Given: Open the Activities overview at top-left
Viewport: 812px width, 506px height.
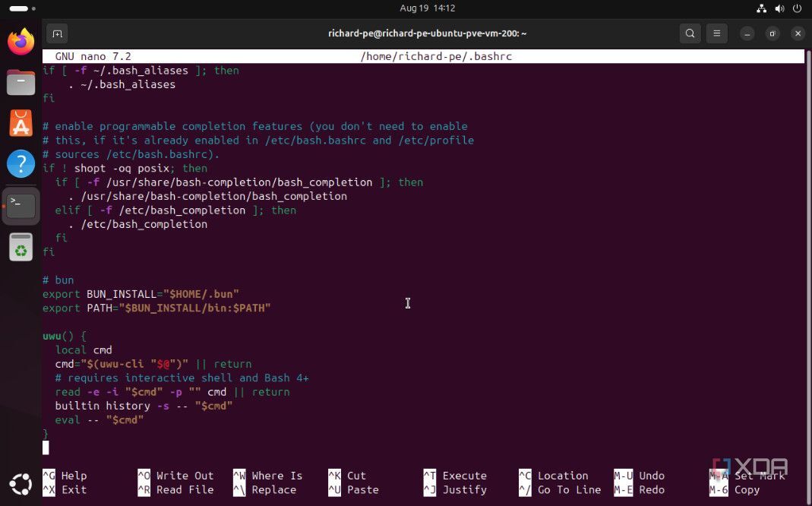Looking at the screenshot, I should click(x=18, y=8).
